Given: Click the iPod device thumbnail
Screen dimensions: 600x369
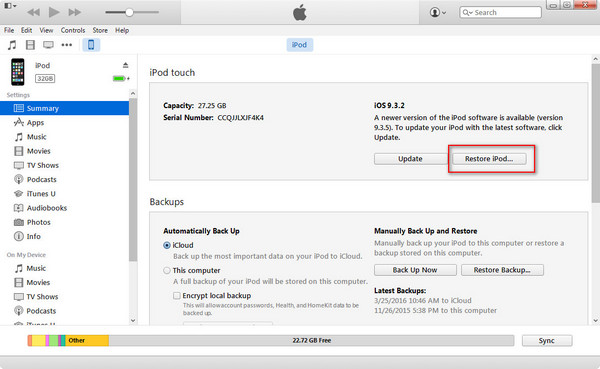Looking at the screenshot, I should [18, 72].
